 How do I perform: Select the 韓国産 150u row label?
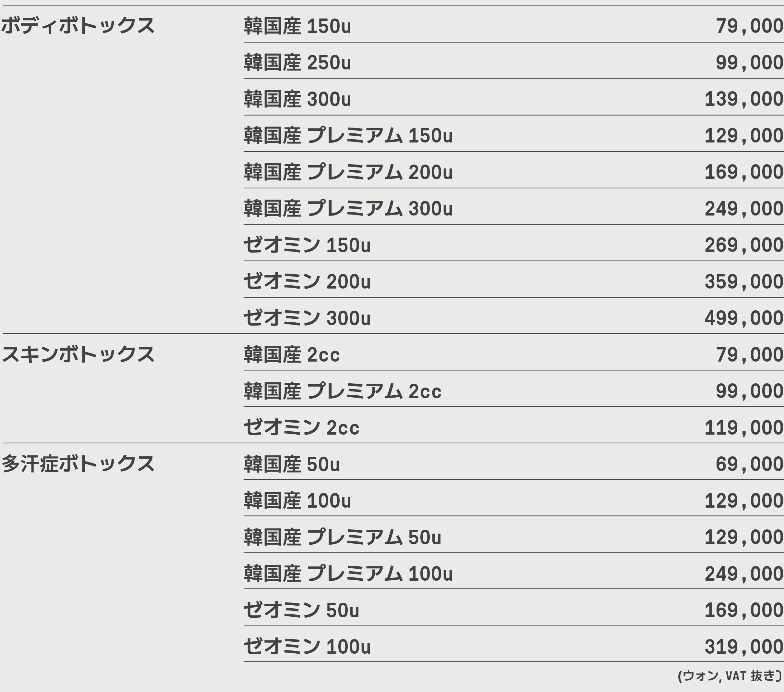click(x=297, y=26)
